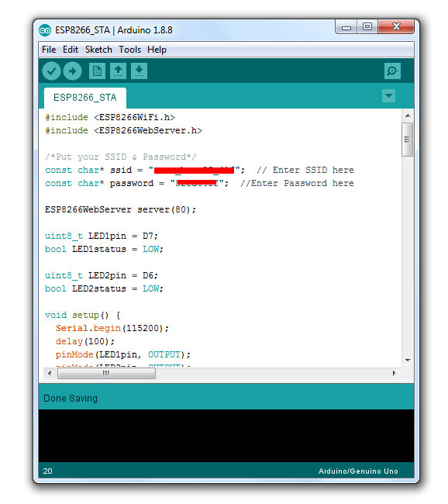Maximize the Arduino window
Screen dimensions: 448x504
pyautogui.click(x=367, y=27)
